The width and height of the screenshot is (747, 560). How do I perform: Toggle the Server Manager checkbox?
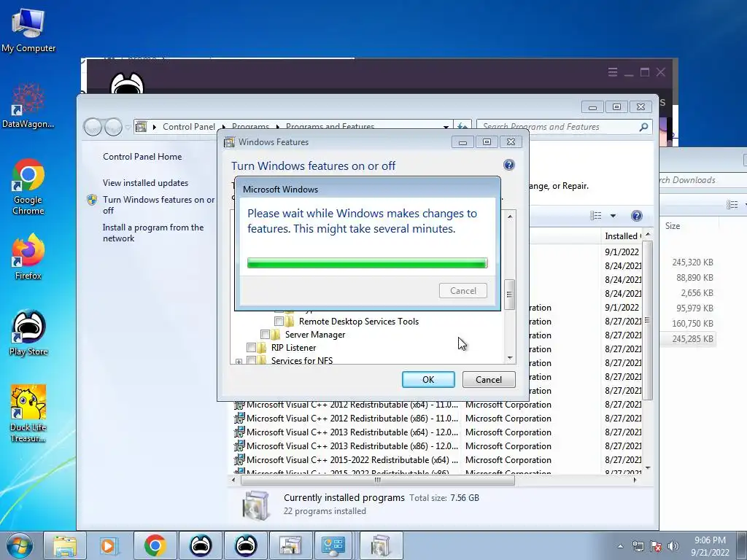point(266,334)
